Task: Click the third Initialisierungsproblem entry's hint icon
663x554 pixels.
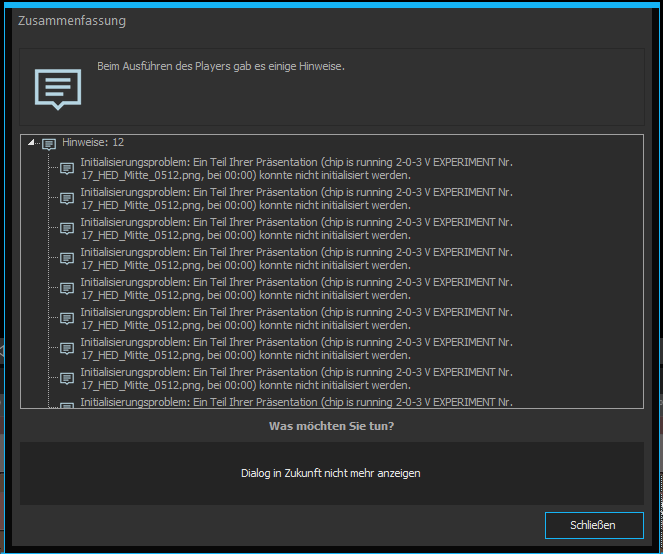Action: pos(67,229)
